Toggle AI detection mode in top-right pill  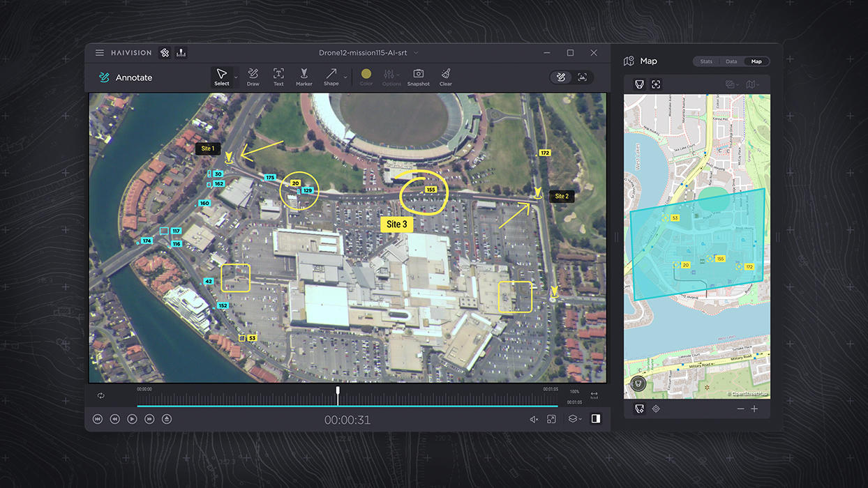583,77
